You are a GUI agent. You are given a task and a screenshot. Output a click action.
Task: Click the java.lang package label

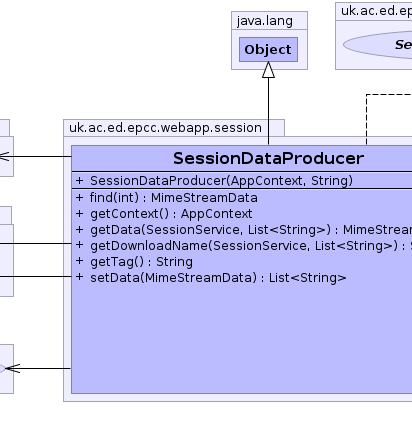[265, 21]
